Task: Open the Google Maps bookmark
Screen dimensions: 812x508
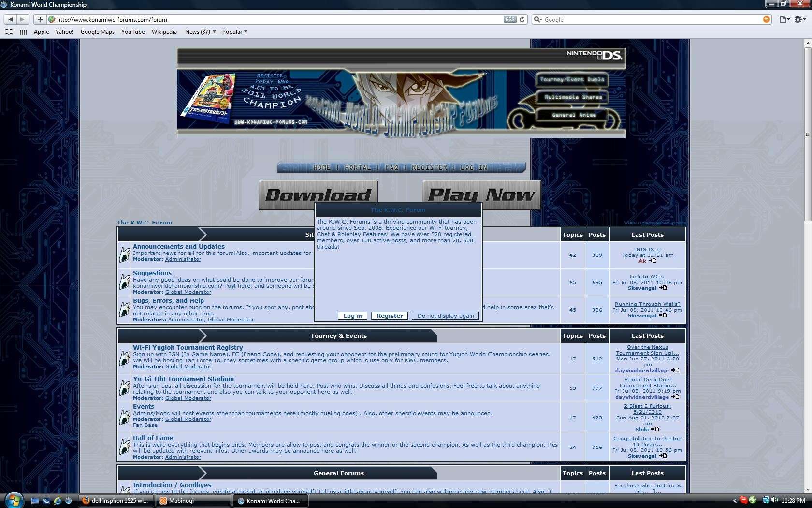Action: 98,32
